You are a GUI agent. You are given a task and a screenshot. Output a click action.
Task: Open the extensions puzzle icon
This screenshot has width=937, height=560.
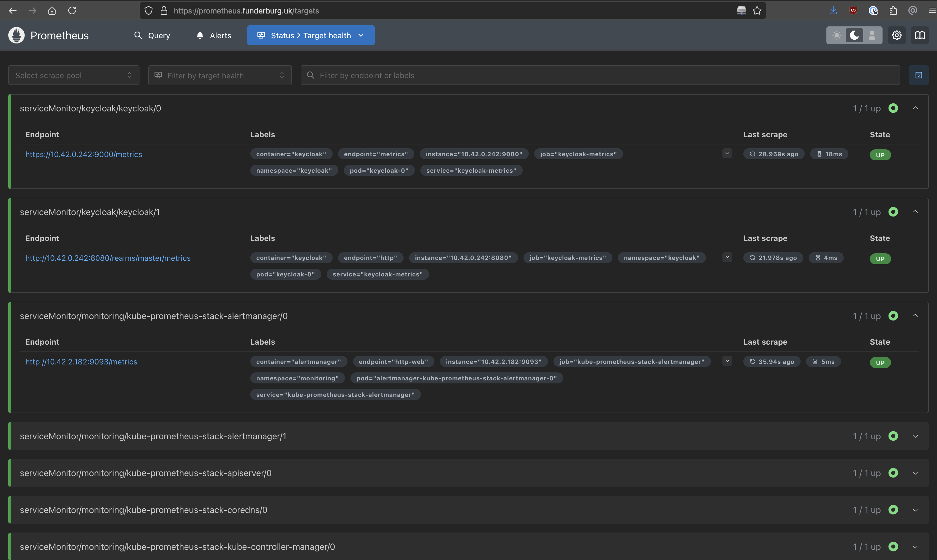(x=893, y=10)
